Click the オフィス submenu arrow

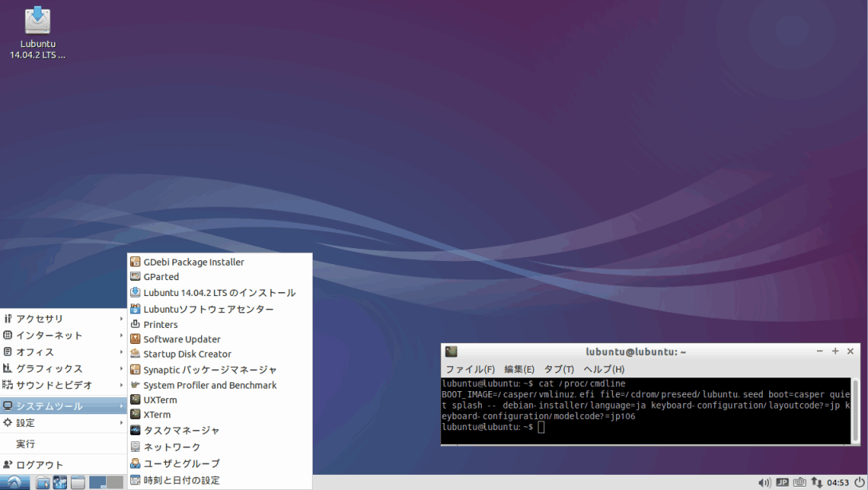(x=121, y=352)
